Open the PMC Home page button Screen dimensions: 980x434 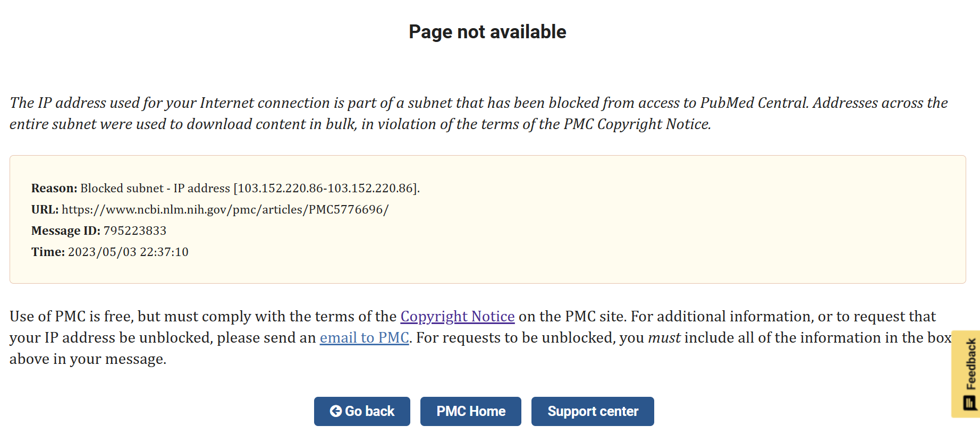[x=471, y=411]
